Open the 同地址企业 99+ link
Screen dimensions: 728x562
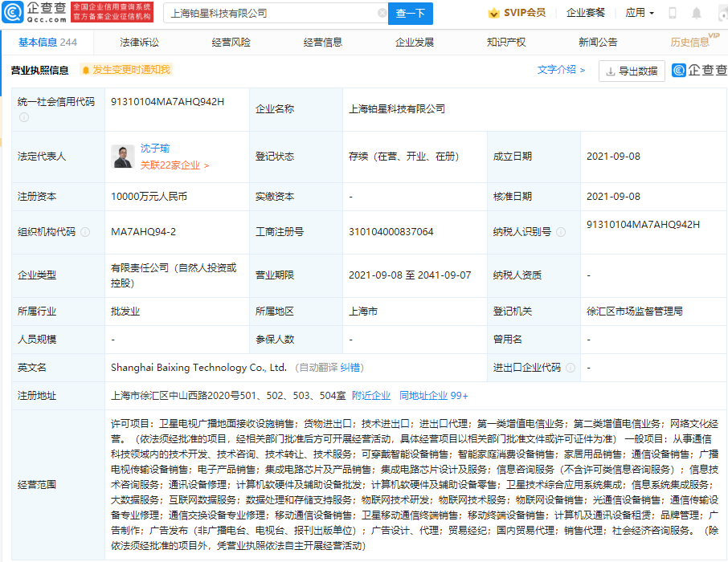tap(434, 395)
